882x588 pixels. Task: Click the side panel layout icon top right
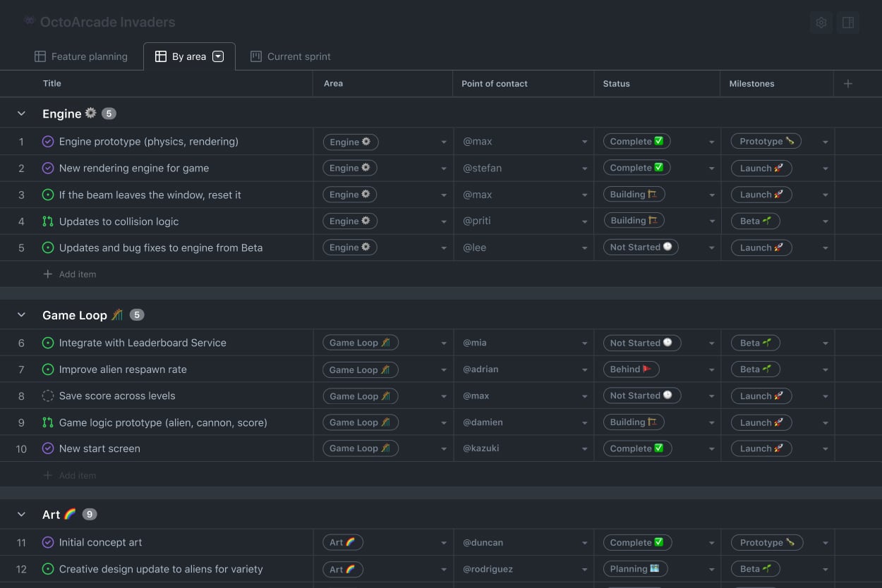(847, 23)
